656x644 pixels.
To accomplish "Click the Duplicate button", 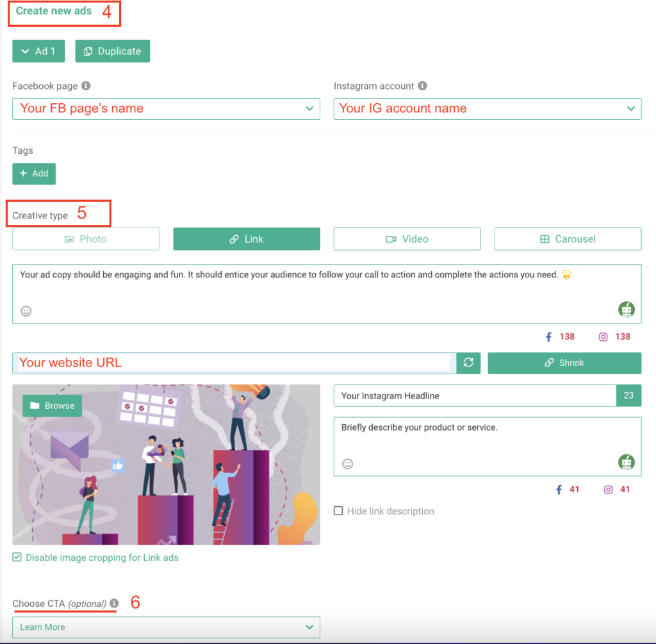I will (112, 51).
